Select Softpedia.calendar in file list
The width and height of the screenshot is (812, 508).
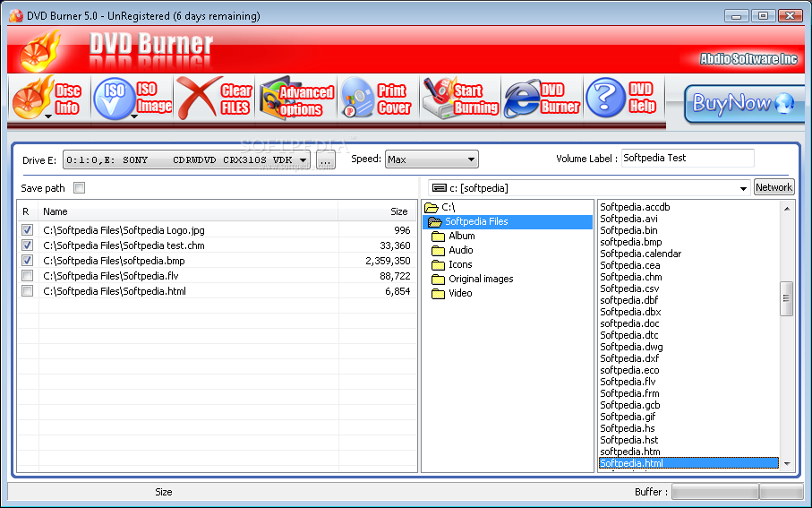[641, 254]
